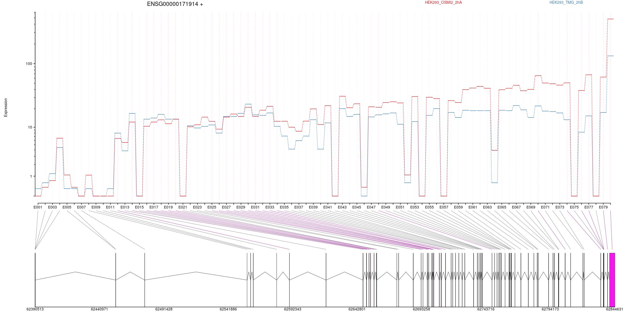Image resolution: width=644 pixels, height=322 pixels.
Task: Select exon label E055
Action: tap(429, 207)
